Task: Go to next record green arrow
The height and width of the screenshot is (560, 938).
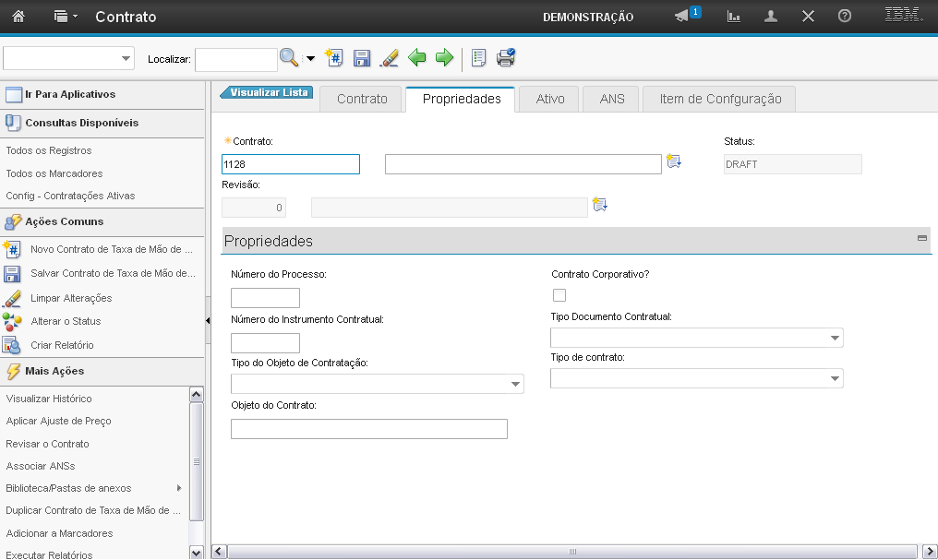Action: click(x=444, y=58)
